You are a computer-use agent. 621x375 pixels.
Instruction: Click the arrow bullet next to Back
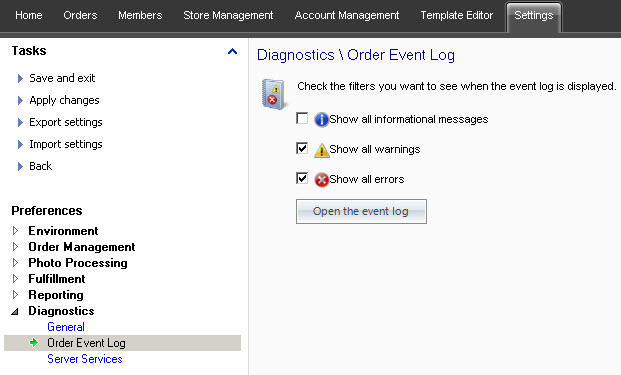(x=20, y=166)
